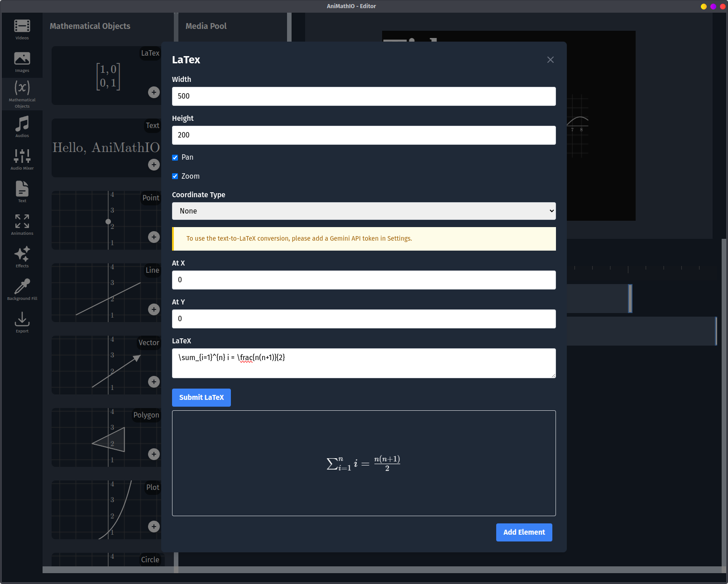The image size is (728, 584).
Task: Add the LaTex object with plus icon
Action: coord(154,92)
